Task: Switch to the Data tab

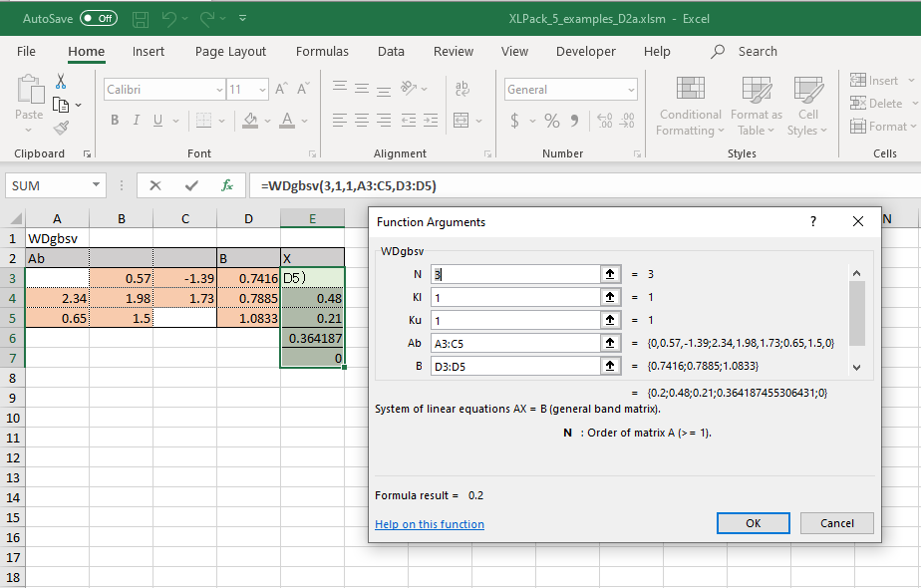Action: (391, 51)
